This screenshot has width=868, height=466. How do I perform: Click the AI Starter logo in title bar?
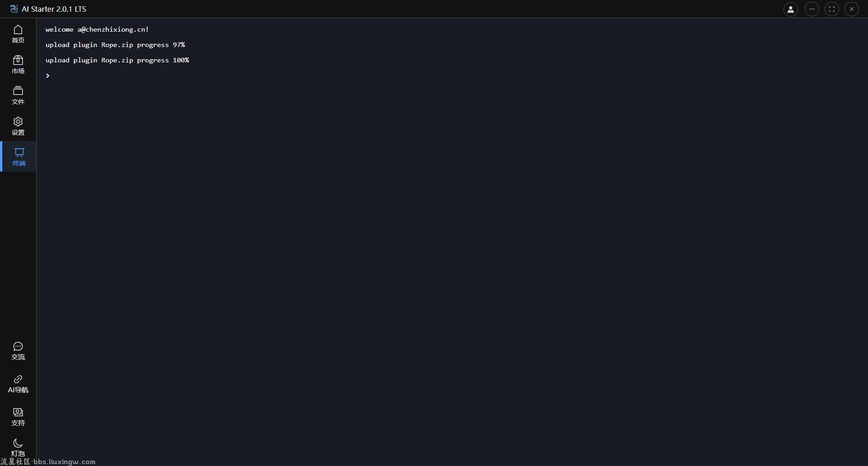14,9
